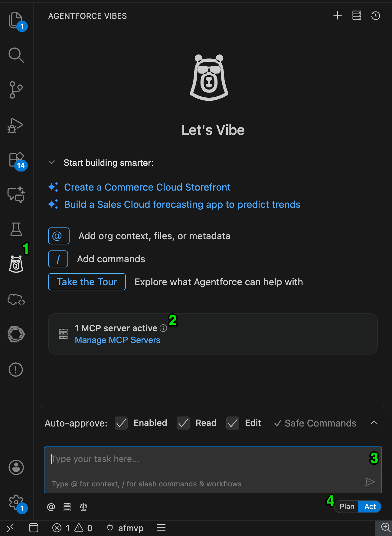Open conversation history via the clock icon
This screenshot has height=536, width=392.
pos(375,16)
